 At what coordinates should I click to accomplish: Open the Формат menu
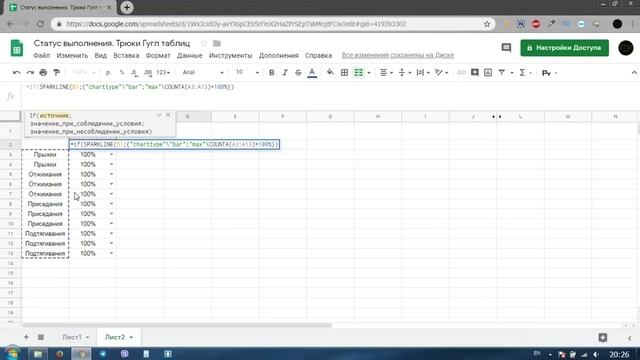click(158, 56)
